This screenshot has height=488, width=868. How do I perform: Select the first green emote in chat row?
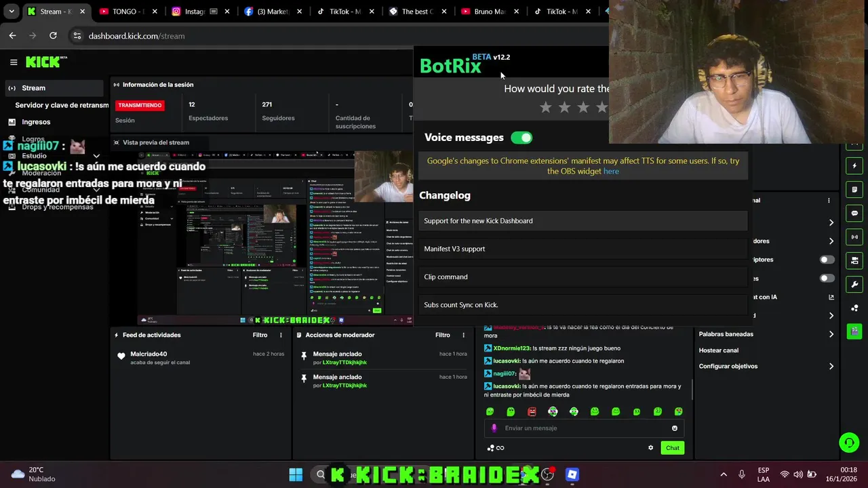point(490,411)
